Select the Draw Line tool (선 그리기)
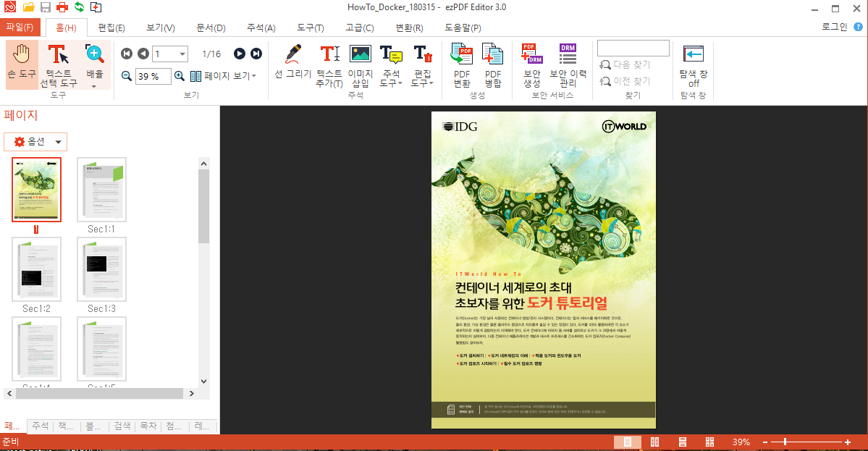868x451 pixels. coord(293,62)
